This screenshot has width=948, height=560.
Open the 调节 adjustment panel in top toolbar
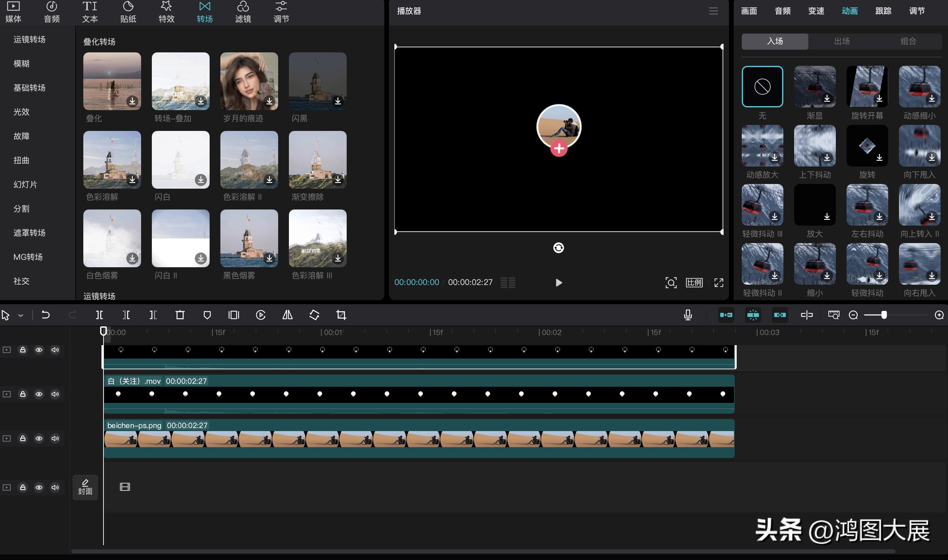[x=281, y=12]
